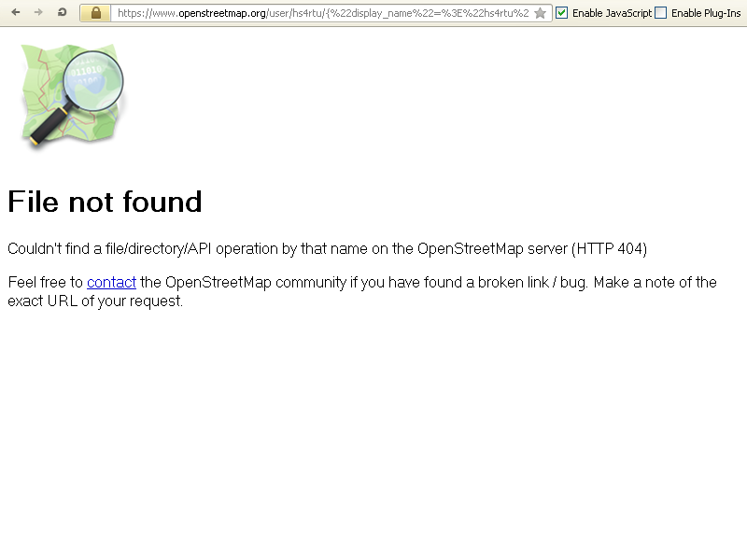Viewport: 747px width, 560px height.
Task: Open the padlock security info icon
Action: coord(96,13)
